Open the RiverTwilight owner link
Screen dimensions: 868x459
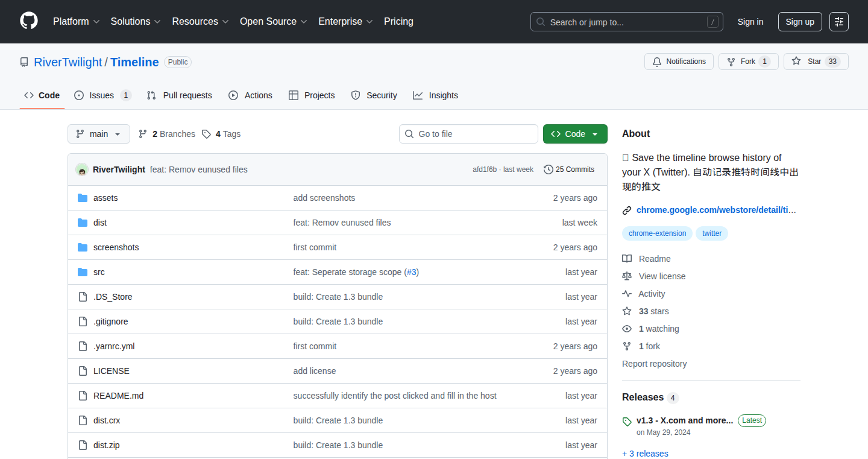68,62
